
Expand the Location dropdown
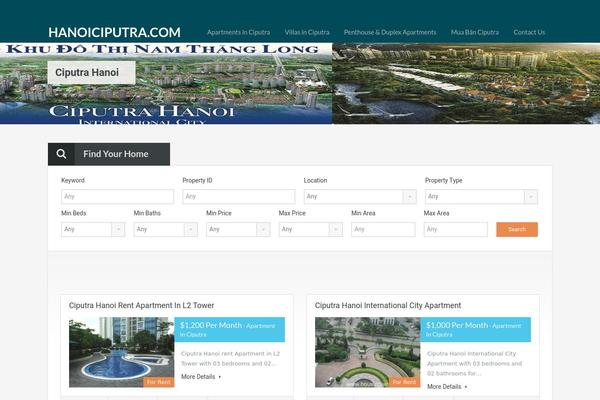click(x=360, y=196)
